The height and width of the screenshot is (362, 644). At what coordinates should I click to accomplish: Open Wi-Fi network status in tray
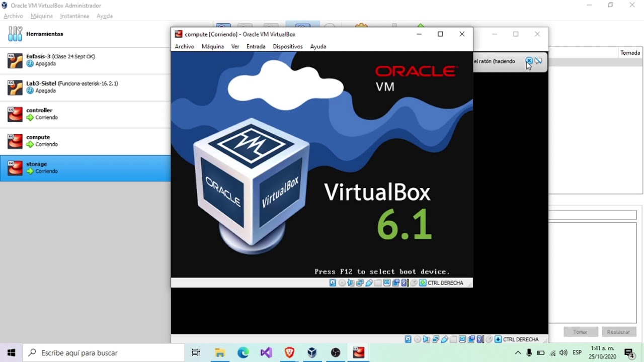[x=552, y=352]
